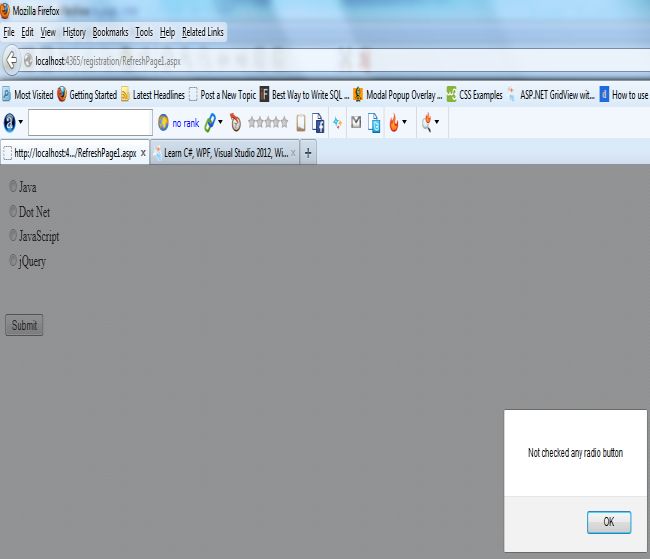Screen dimensions: 650x559
Task: Open the 'Post a New Topic' bookmark
Action: pyautogui.click(x=223, y=95)
